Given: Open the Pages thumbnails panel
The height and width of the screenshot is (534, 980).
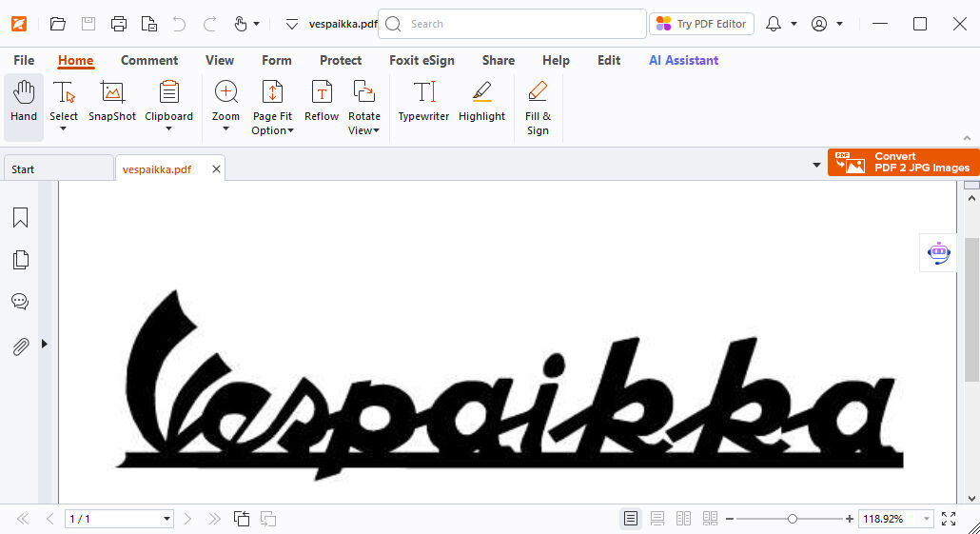Looking at the screenshot, I should (21, 260).
